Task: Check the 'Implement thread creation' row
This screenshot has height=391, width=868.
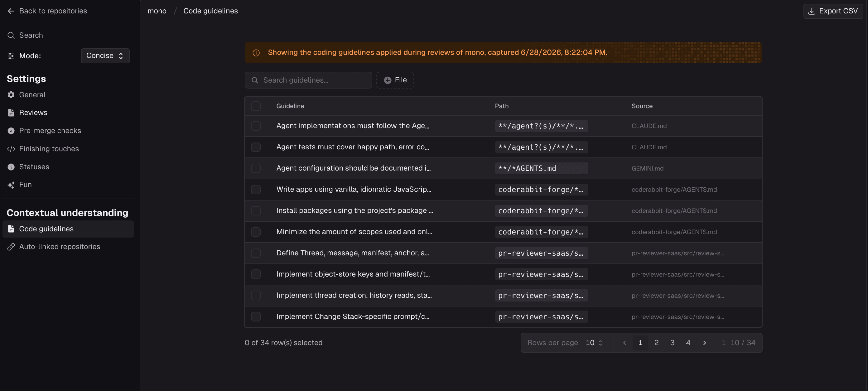Action: tap(256, 296)
